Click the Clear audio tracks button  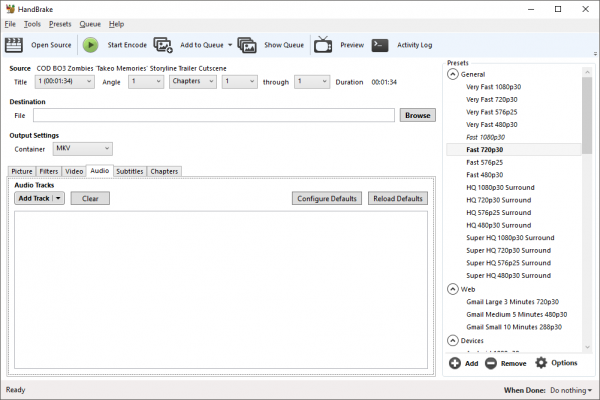pos(90,198)
